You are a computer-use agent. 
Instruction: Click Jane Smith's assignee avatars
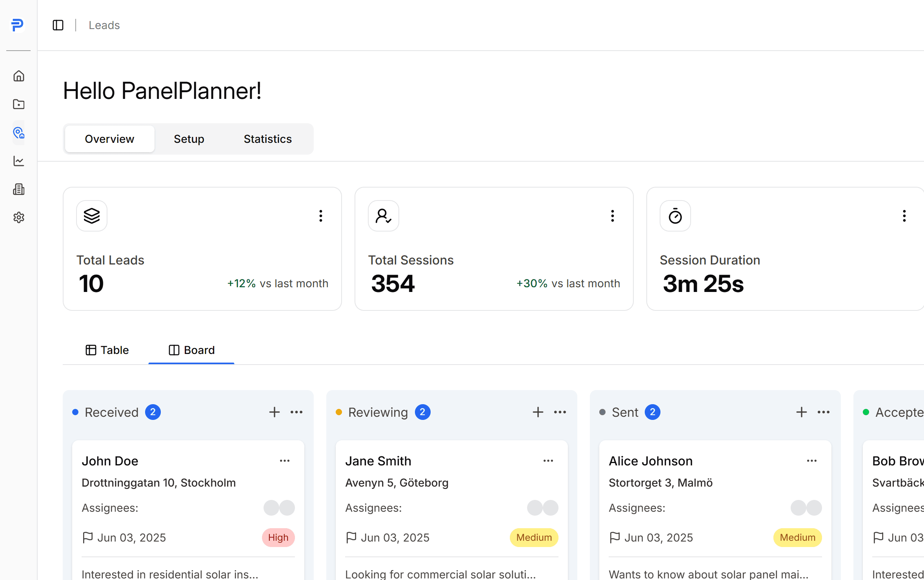pos(543,508)
